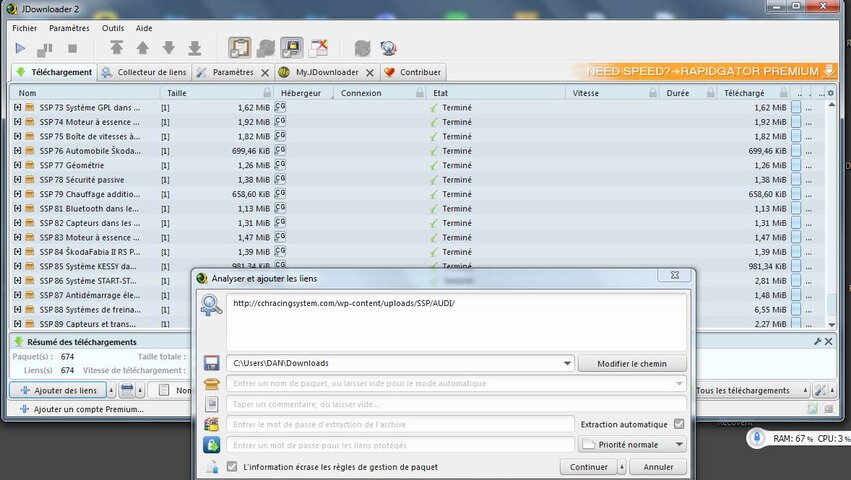
Task: Select the SSP 84 ŠkodaFabia II RS row
Action: pos(418,252)
